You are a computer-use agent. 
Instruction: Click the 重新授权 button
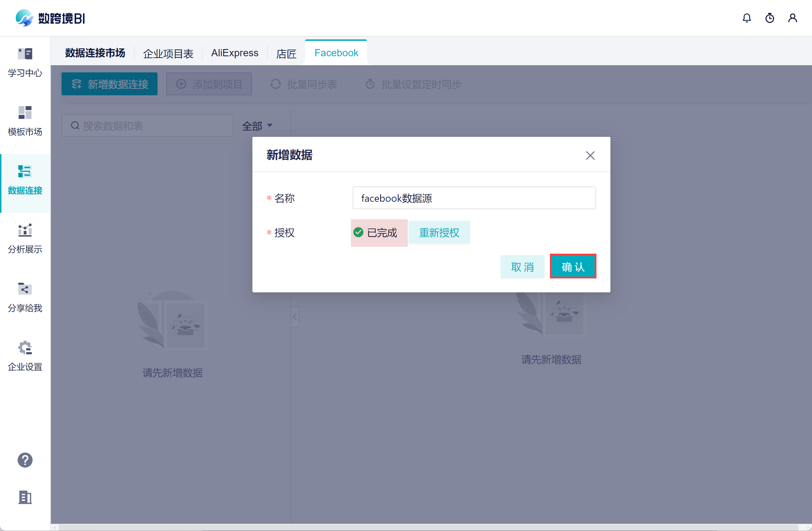[x=439, y=233]
